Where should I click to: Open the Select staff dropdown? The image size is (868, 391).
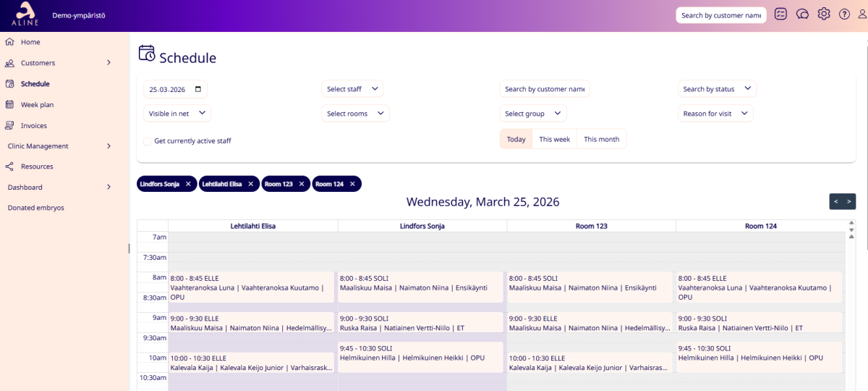(352, 89)
